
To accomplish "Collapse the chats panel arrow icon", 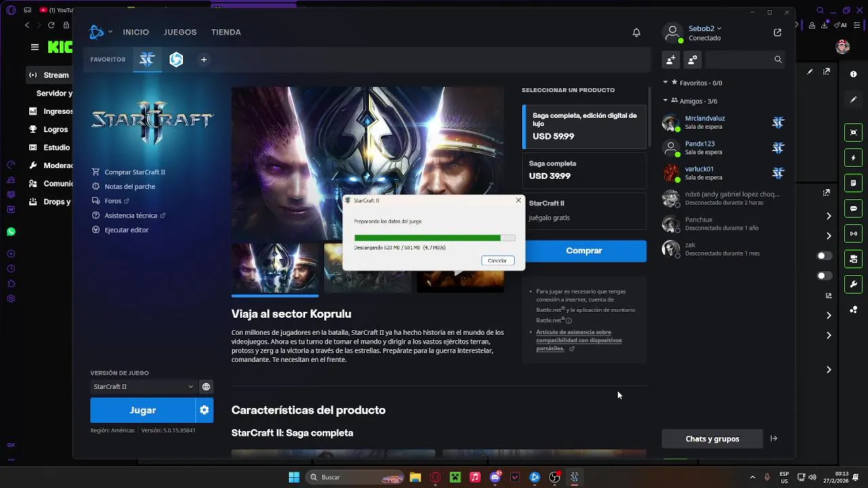I will [774, 439].
